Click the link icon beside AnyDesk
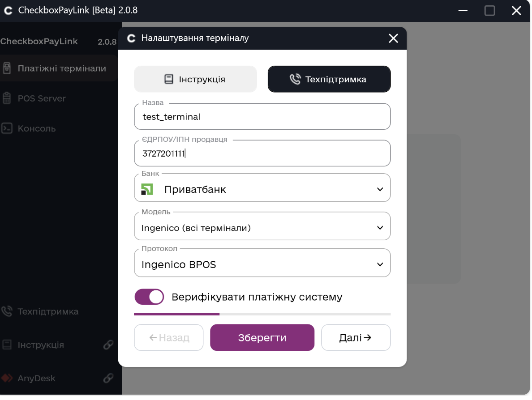The height and width of the screenshot is (400, 532). pos(108,378)
